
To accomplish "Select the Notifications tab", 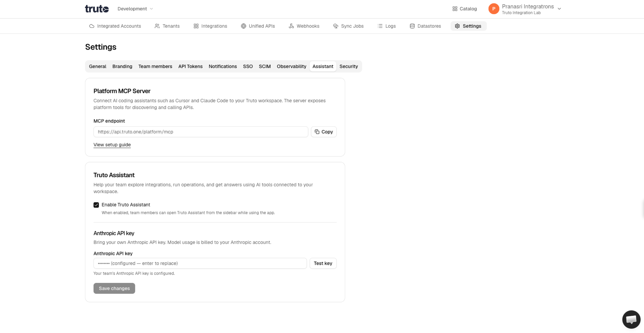I will [x=223, y=66].
